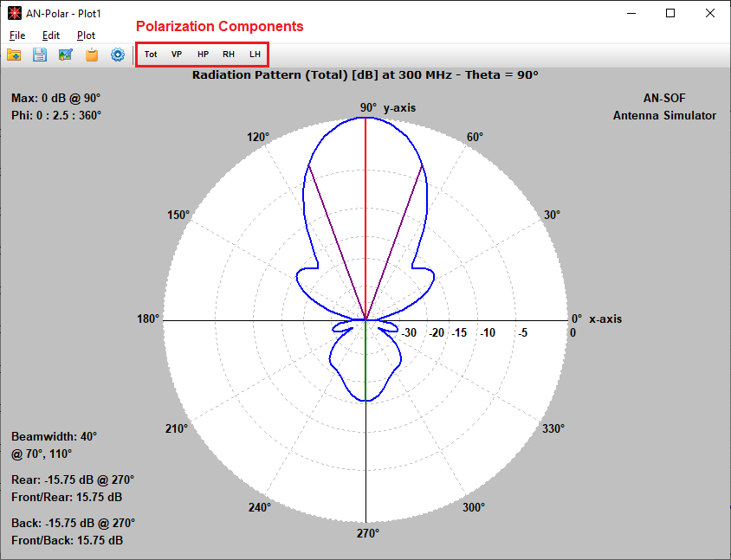The height and width of the screenshot is (560, 731).
Task: Select RH right-hand circular polarization
Action: pos(229,55)
